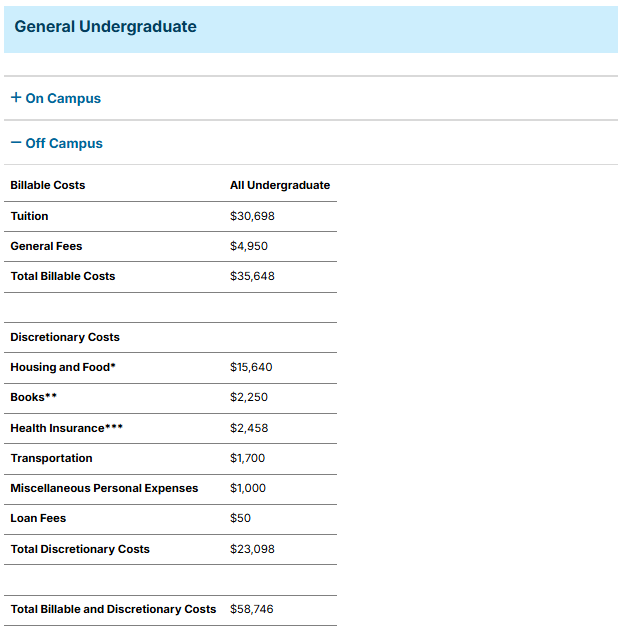618x628 pixels.
Task: Click the Tuition row label
Action: 29,216
